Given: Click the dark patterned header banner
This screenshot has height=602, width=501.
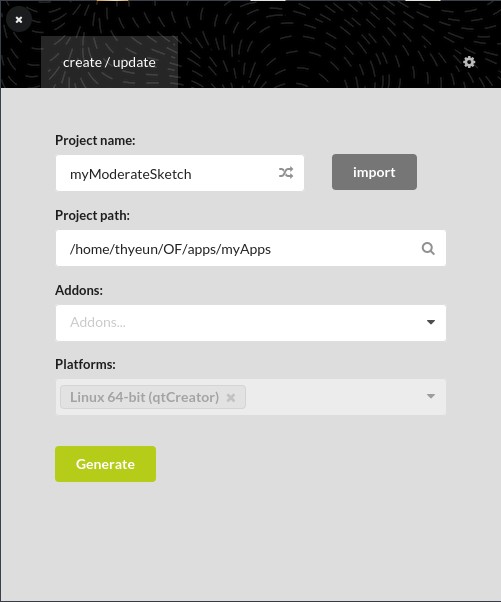Looking at the screenshot, I should 319,46.
